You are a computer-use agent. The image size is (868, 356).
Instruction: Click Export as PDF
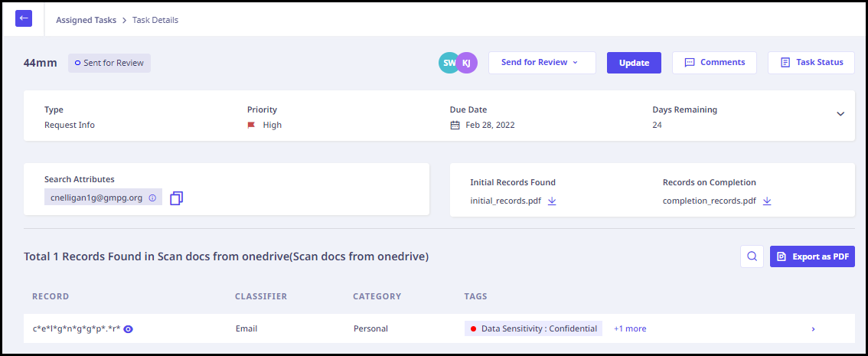(x=812, y=256)
